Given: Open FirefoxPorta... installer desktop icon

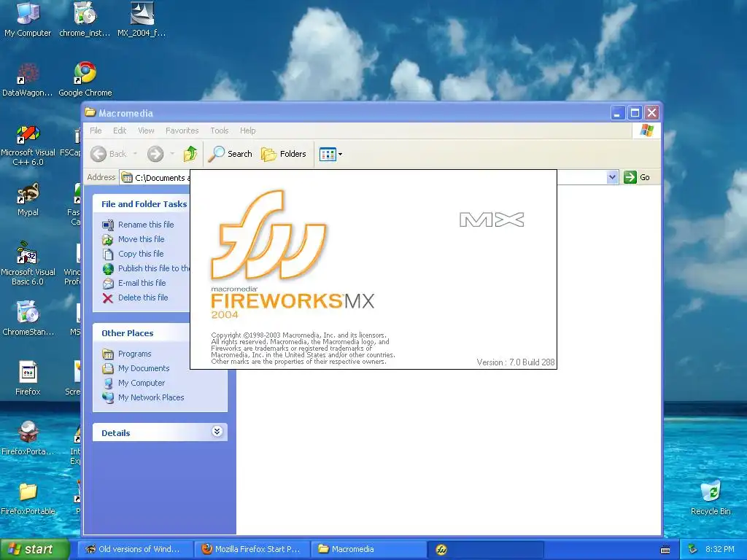Looking at the screenshot, I should (x=28, y=437).
